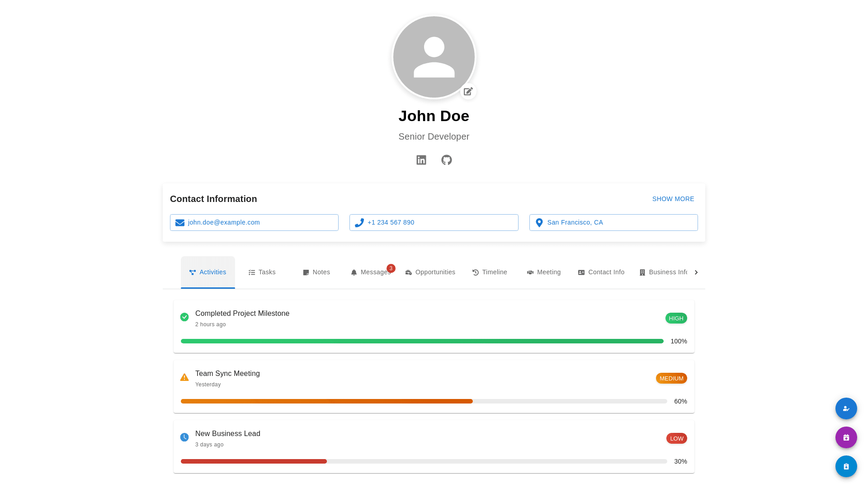The height and width of the screenshot is (488, 868).
Task: Click the purple calendar floating button
Action: [x=846, y=437]
